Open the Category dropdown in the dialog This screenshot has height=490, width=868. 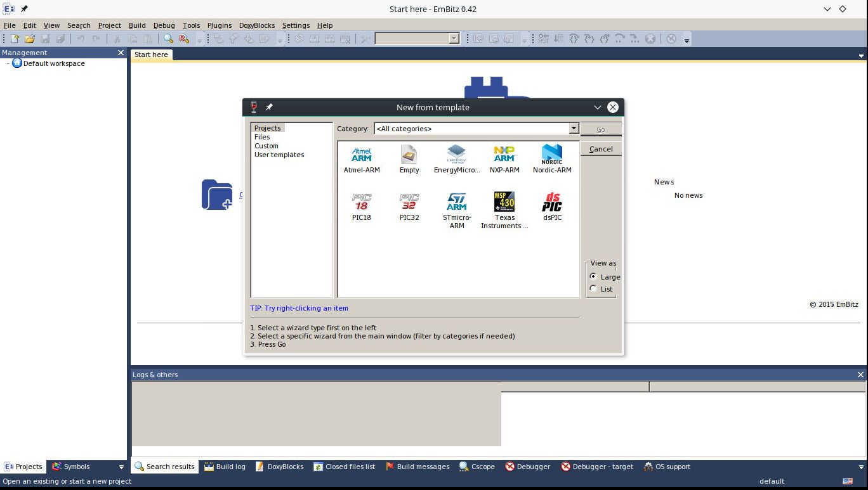[x=573, y=129]
